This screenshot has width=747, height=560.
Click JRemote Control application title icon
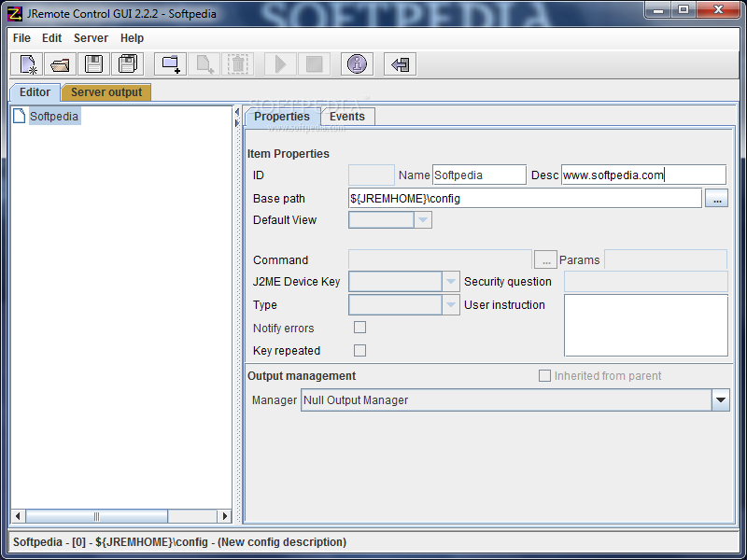coord(16,13)
